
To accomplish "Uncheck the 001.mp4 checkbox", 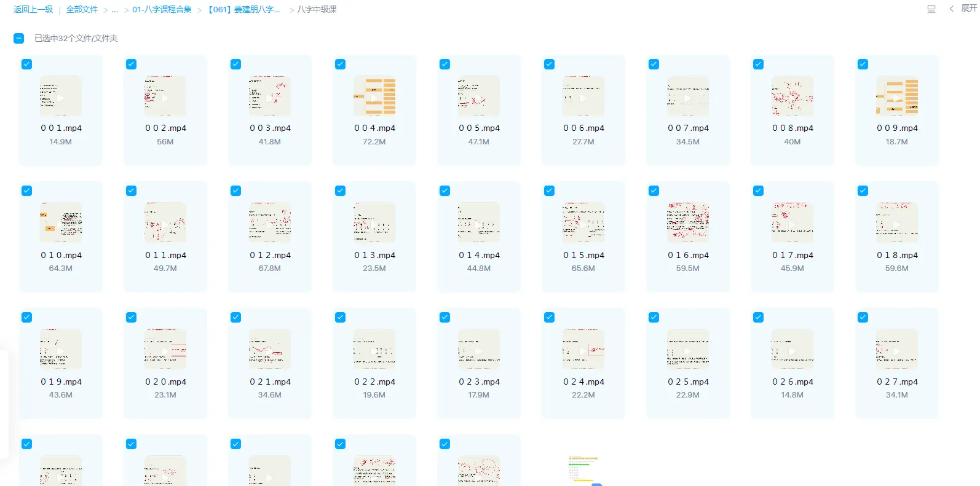I will pos(27,65).
